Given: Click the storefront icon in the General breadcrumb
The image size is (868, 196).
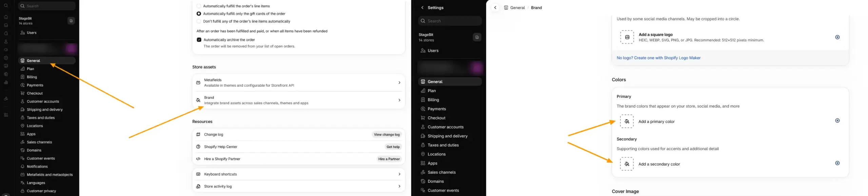Looking at the screenshot, I should (506, 7).
